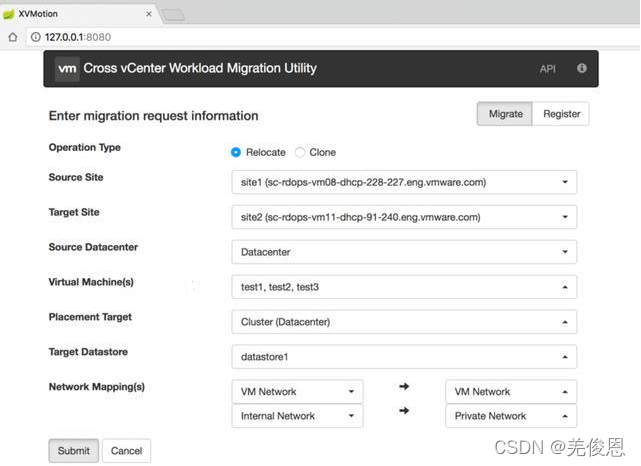Select the Relocate operation type

pos(236,152)
